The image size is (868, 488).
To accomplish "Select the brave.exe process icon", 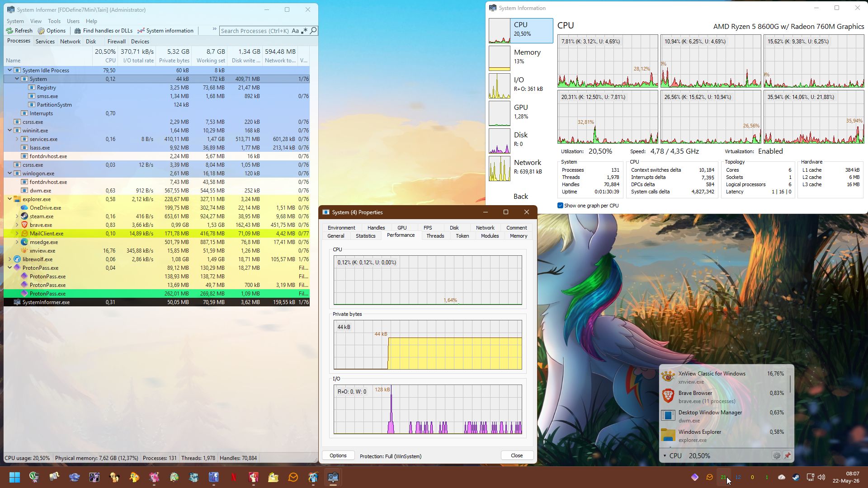I will coord(24,225).
